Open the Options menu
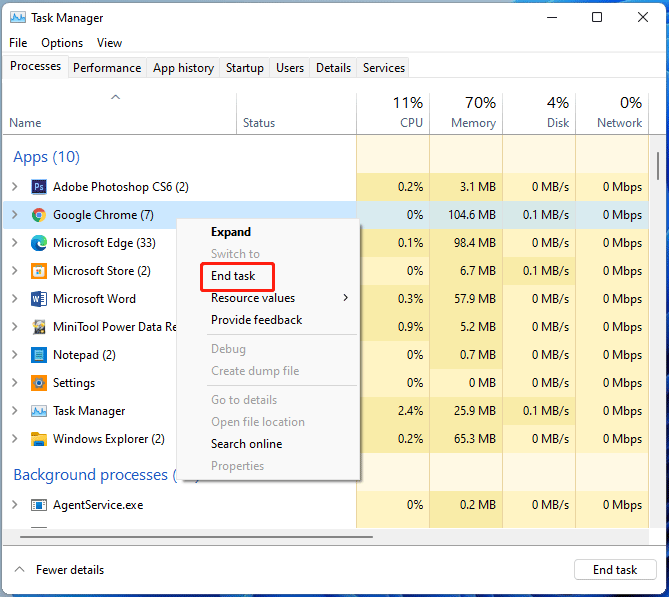The image size is (669, 597). point(62,43)
